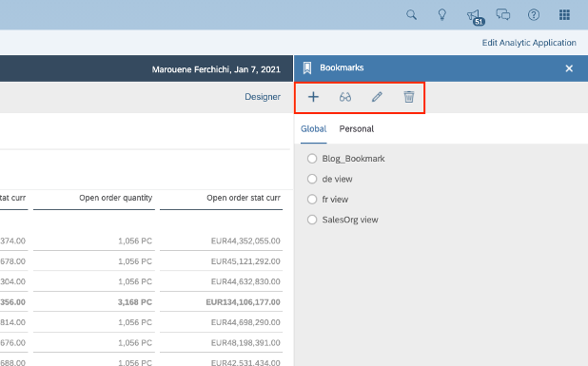Click the pencil edit bookmark icon
The height and width of the screenshot is (366, 588).
tap(377, 97)
